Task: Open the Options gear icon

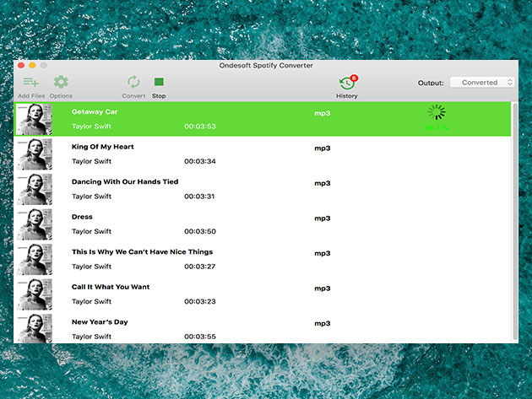Action: coord(61,82)
